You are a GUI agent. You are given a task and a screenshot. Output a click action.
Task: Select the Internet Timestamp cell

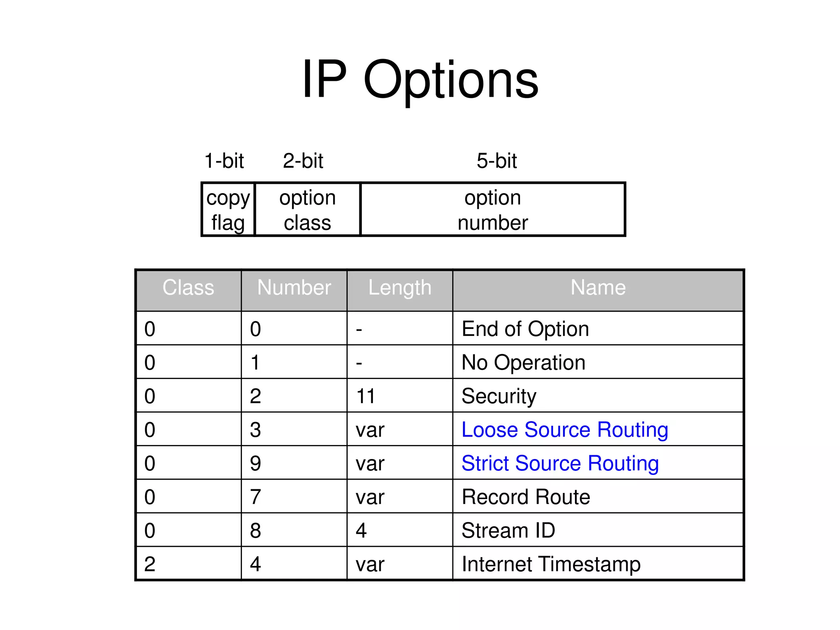[551, 564]
